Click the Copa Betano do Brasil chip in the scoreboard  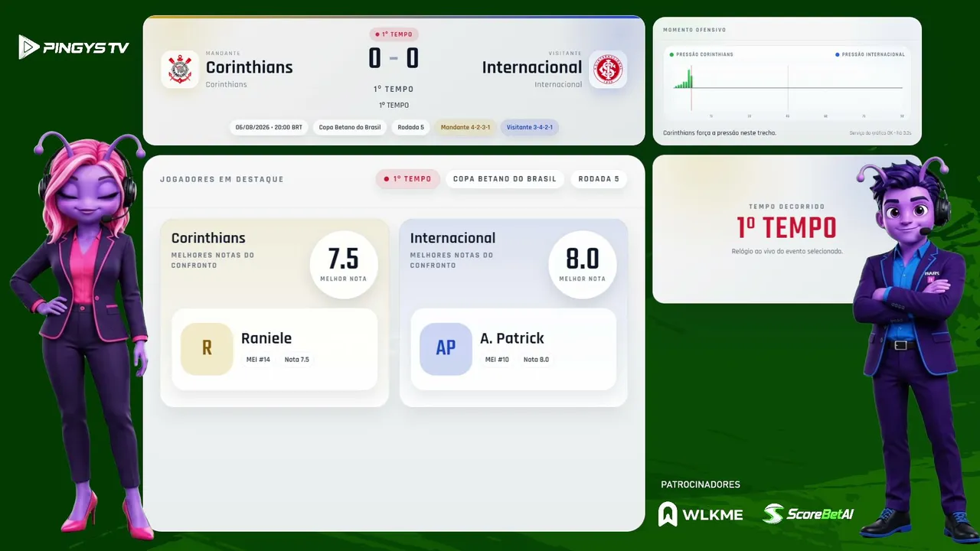tap(350, 127)
